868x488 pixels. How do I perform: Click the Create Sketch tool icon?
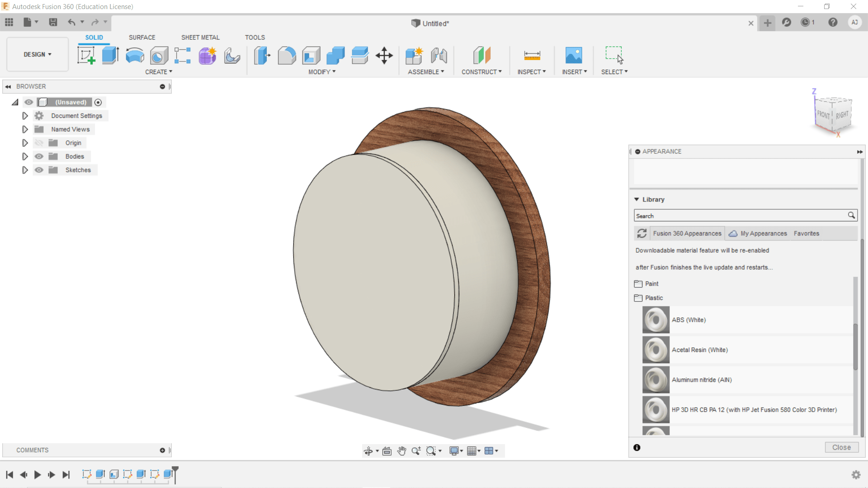[86, 56]
